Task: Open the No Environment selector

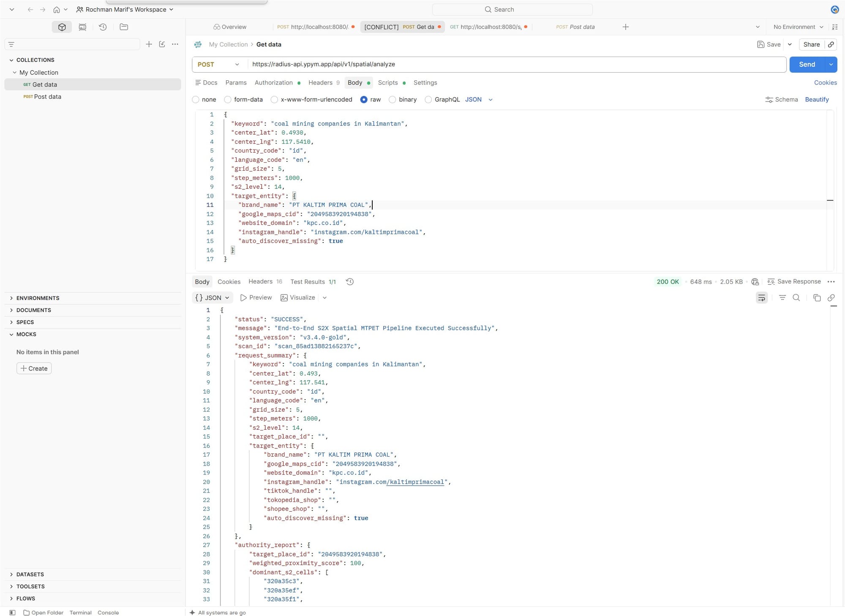Action: [x=798, y=27]
